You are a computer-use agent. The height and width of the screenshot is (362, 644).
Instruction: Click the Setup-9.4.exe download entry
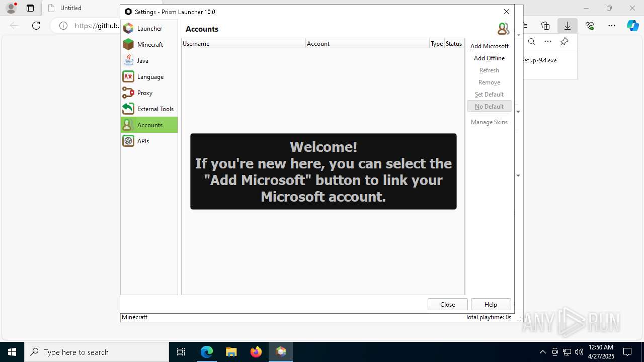[x=540, y=60]
